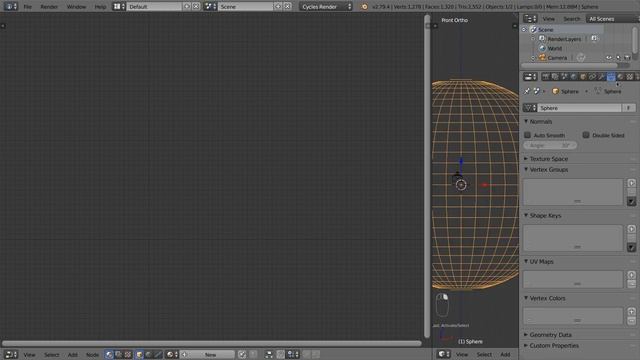Open the Render properties tab
Image resolution: width=640 pixels, height=360 pixels.
(x=546, y=77)
